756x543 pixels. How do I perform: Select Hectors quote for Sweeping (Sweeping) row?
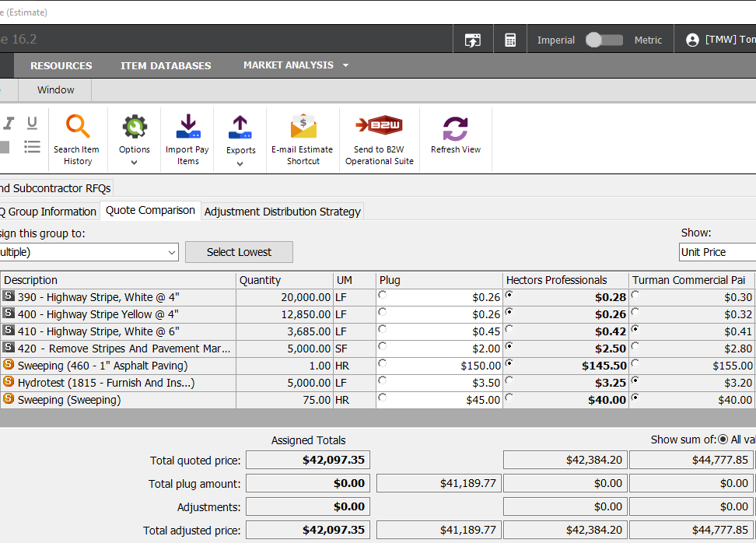point(509,398)
